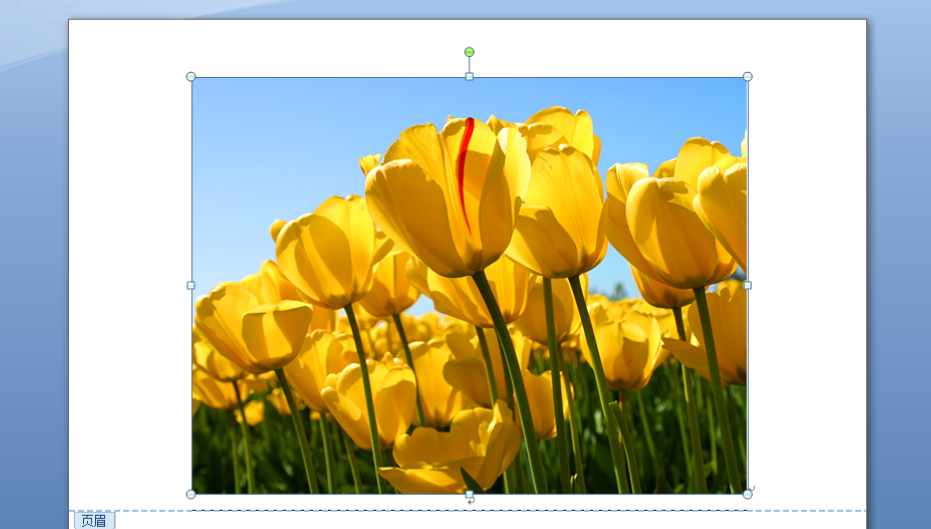Click the 页眉 header label tab

click(x=94, y=520)
